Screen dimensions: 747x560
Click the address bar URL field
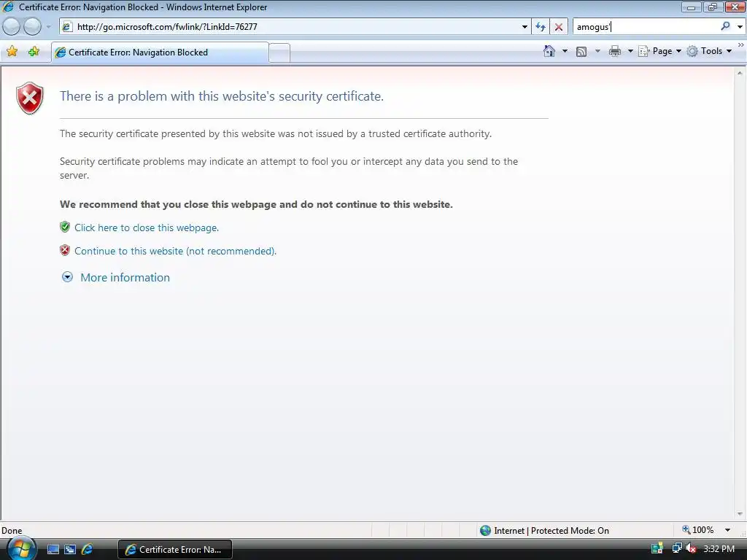(295, 27)
